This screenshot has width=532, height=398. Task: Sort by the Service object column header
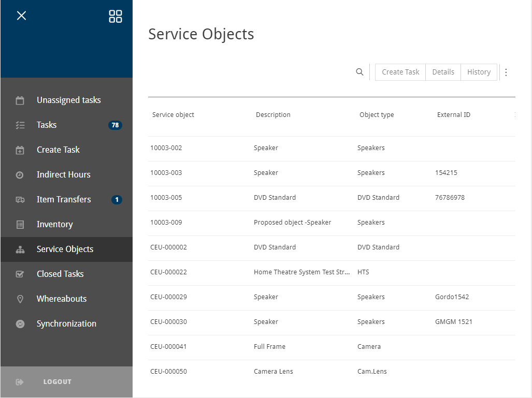(x=173, y=115)
